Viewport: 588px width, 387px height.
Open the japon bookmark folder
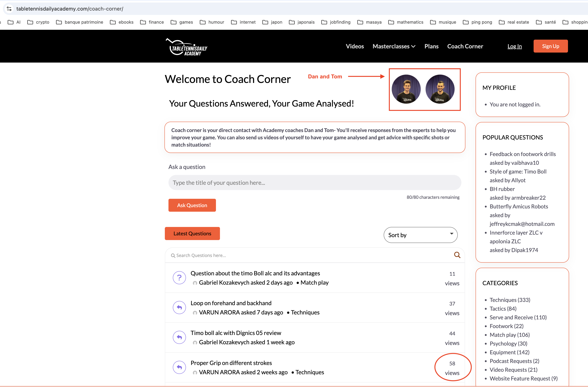pos(272,22)
